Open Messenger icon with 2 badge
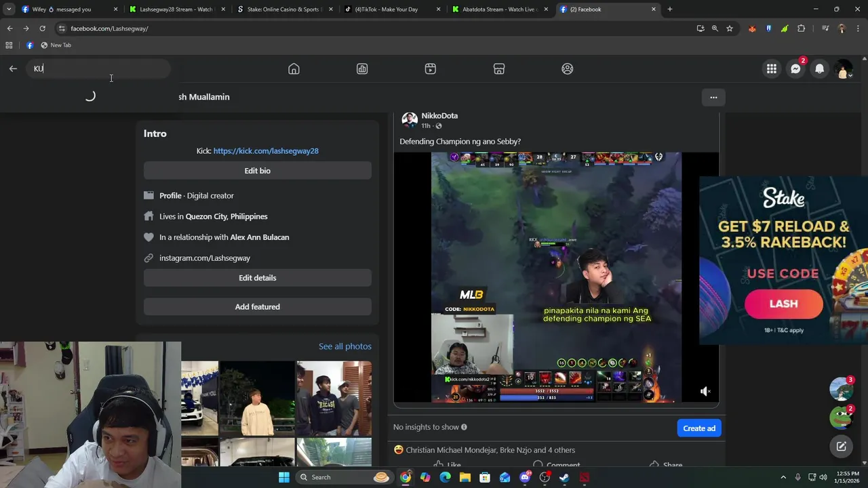This screenshot has height=488, width=868. (x=795, y=68)
